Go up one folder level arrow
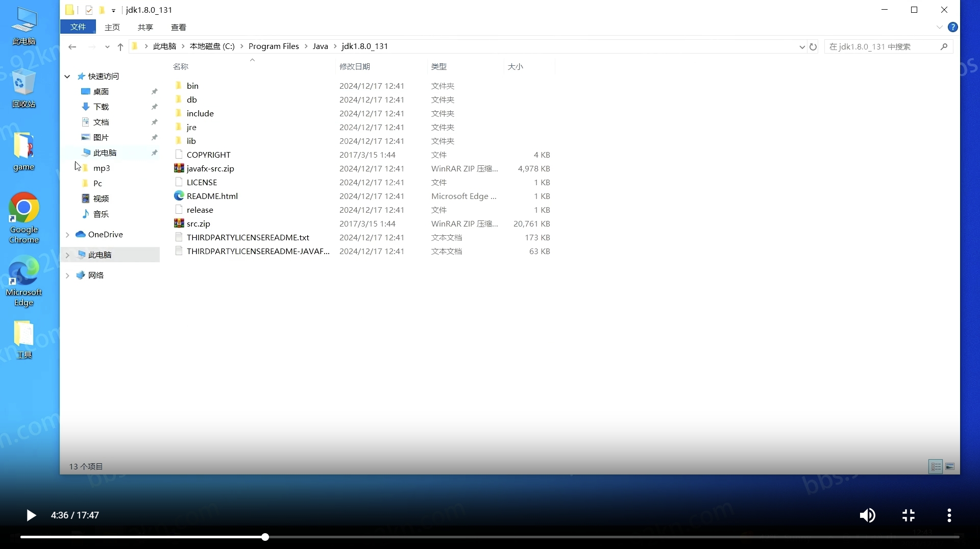Viewport: 980px width, 549px height. pyautogui.click(x=120, y=47)
